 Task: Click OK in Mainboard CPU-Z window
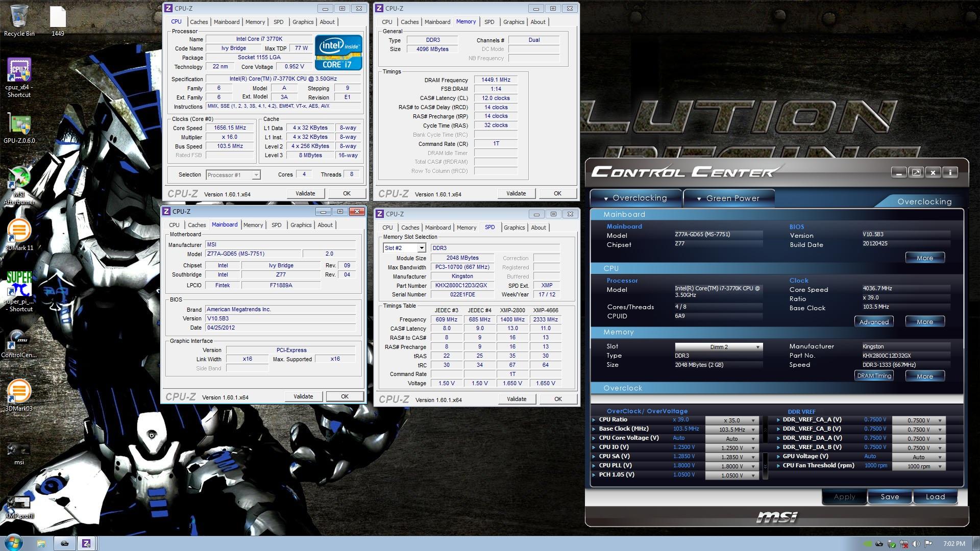point(345,396)
